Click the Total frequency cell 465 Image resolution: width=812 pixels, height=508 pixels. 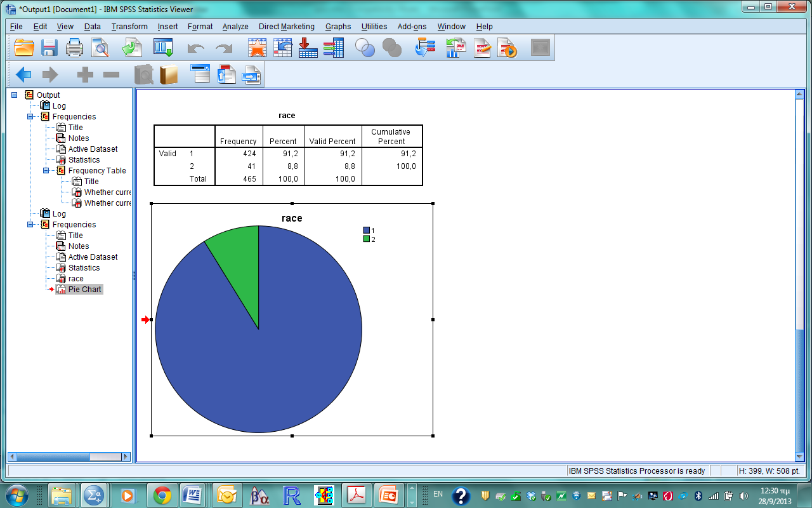pyautogui.click(x=249, y=179)
